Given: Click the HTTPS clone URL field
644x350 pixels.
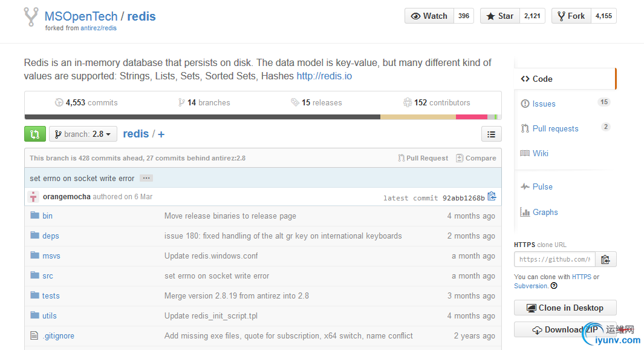Looking at the screenshot, I should [555, 260].
